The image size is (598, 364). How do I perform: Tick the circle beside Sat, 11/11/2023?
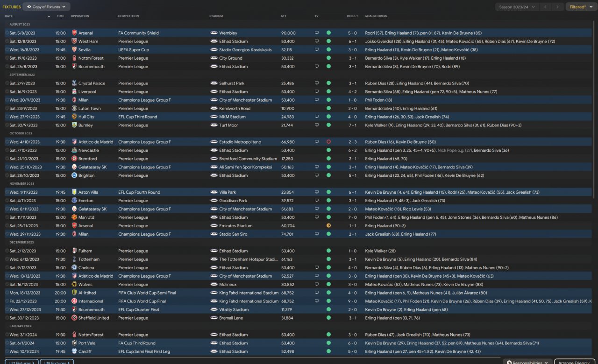tap(7, 217)
